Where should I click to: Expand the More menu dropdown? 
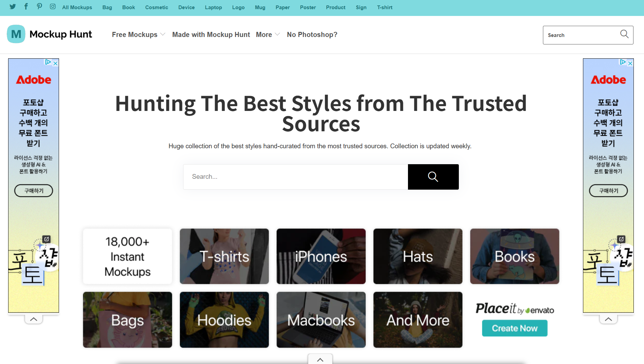268,35
